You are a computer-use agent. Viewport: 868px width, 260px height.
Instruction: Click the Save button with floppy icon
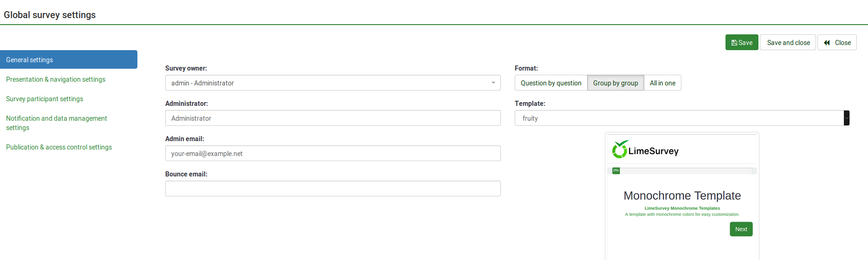pyautogui.click(x=742, y=43)
